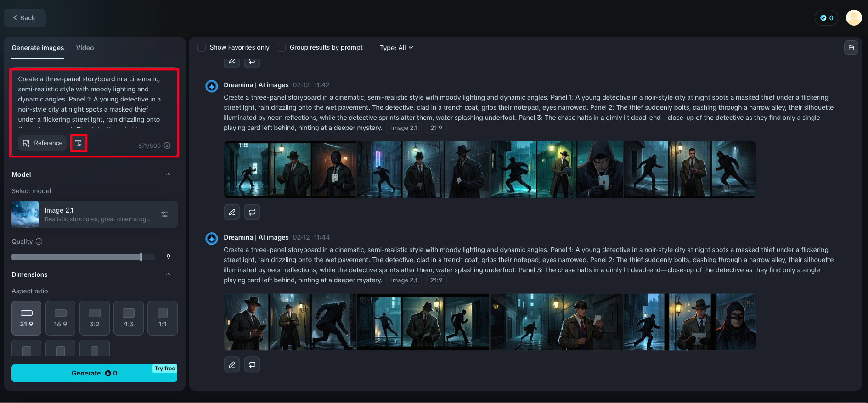Click the Dreamina logo beside the 11:42 entry
Screen dimensions: 868x403
212,86
